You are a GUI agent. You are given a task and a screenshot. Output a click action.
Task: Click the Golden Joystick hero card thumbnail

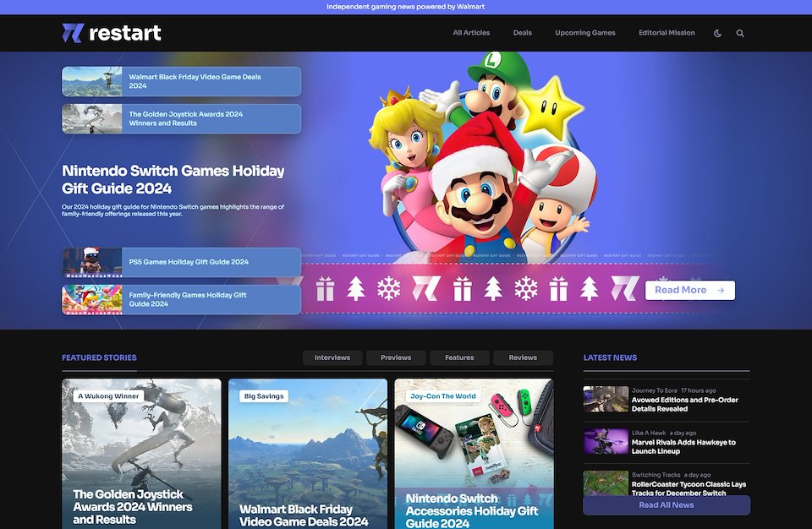(91, 118)
